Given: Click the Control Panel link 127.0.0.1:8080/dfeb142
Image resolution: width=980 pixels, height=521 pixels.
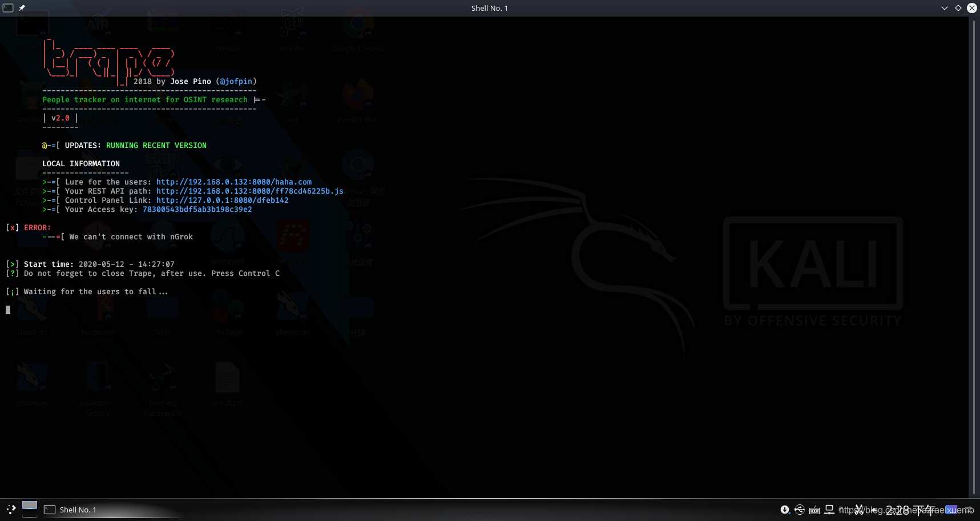Looking at the screenshot, I should pyautogui.click(x=223, y=201).
